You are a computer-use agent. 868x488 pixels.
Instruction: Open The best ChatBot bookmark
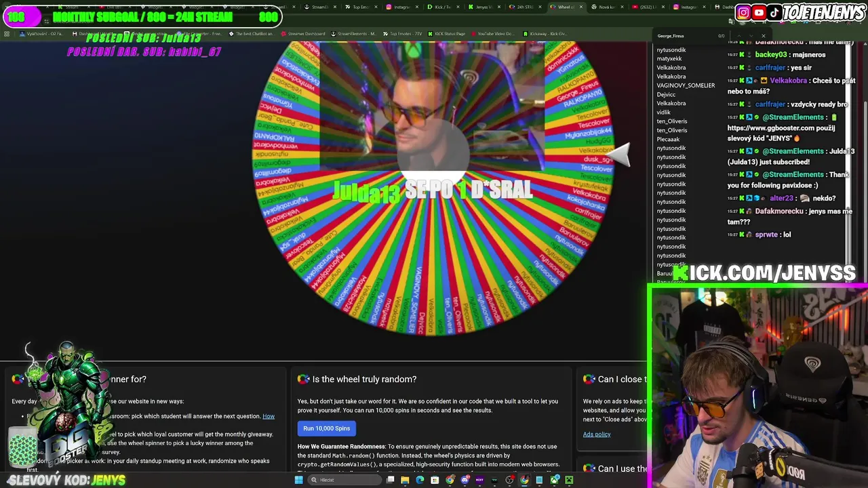[x=252, y=33]
